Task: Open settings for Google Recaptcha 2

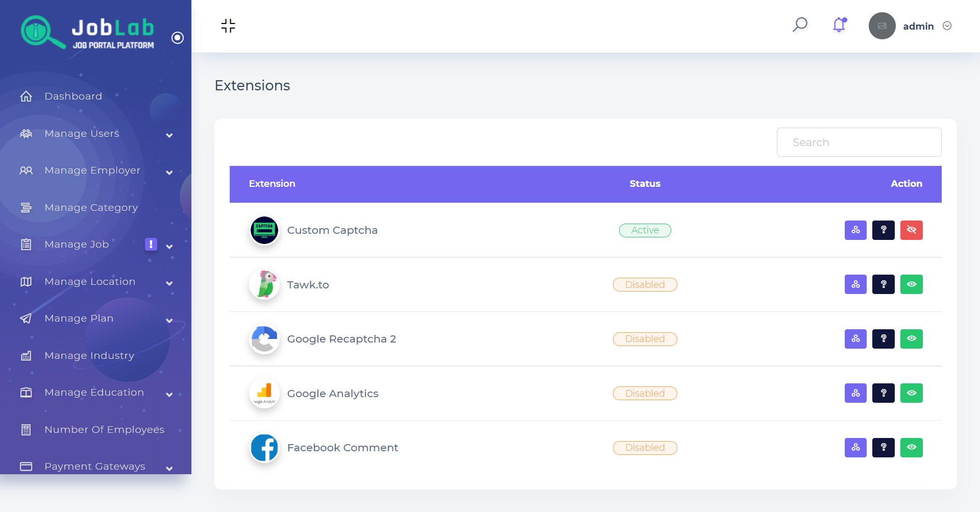Action: pyautogui.click(x=855, y=338)
